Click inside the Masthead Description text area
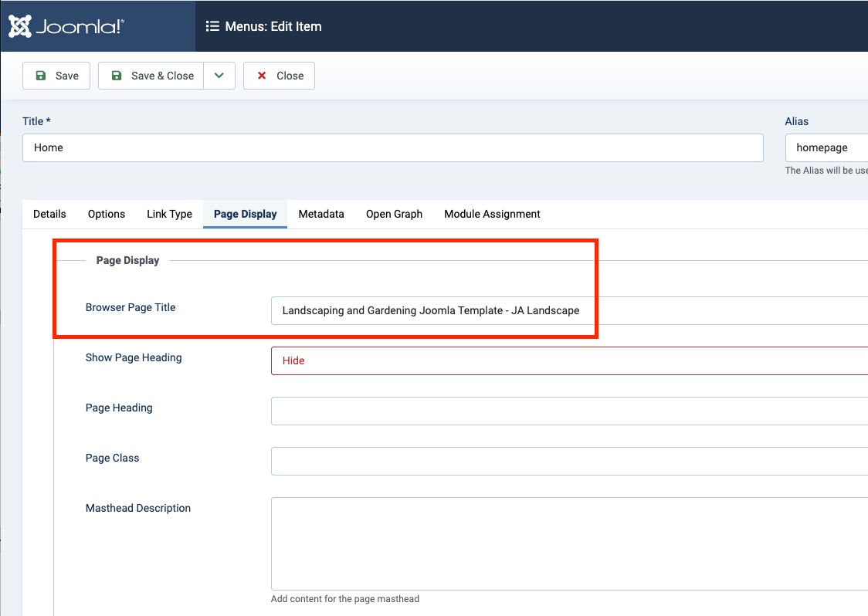Viewport: 868px width, 616px height. pos(568,543)
